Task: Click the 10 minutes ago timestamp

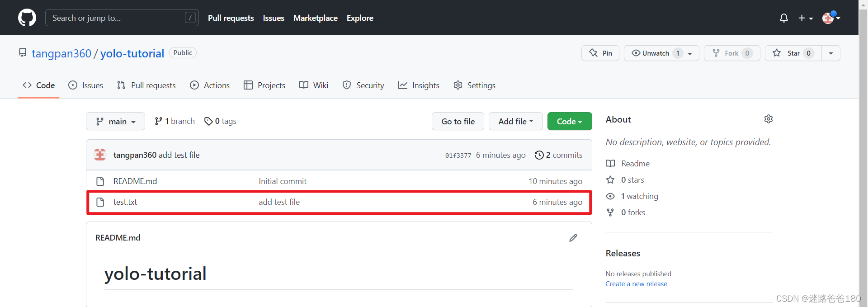Action: (556, 181)
